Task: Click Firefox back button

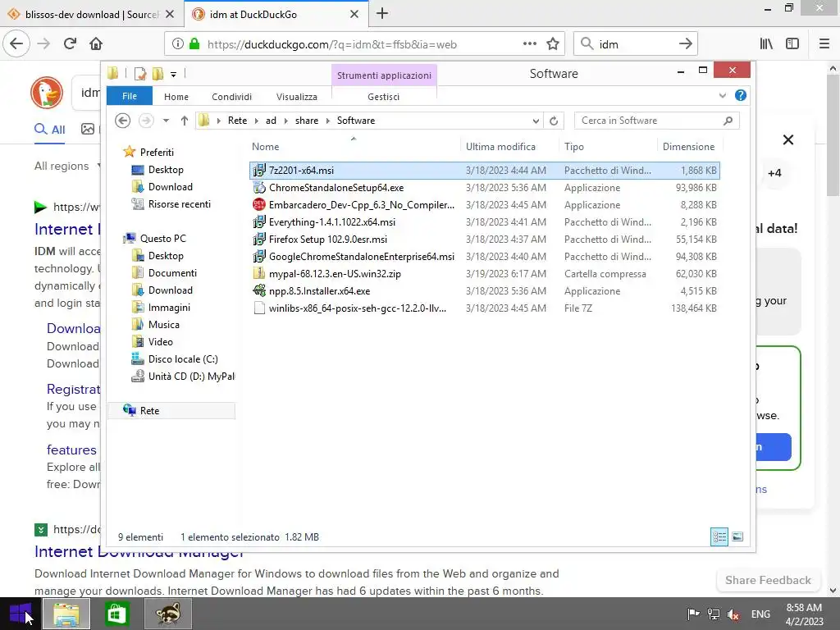Action: click(16, 43)
